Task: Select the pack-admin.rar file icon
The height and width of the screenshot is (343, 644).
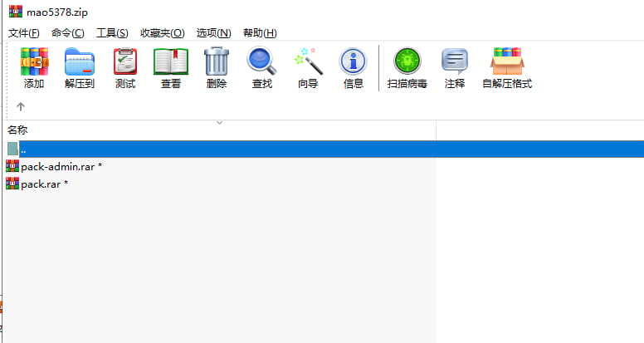Action: 12,166
